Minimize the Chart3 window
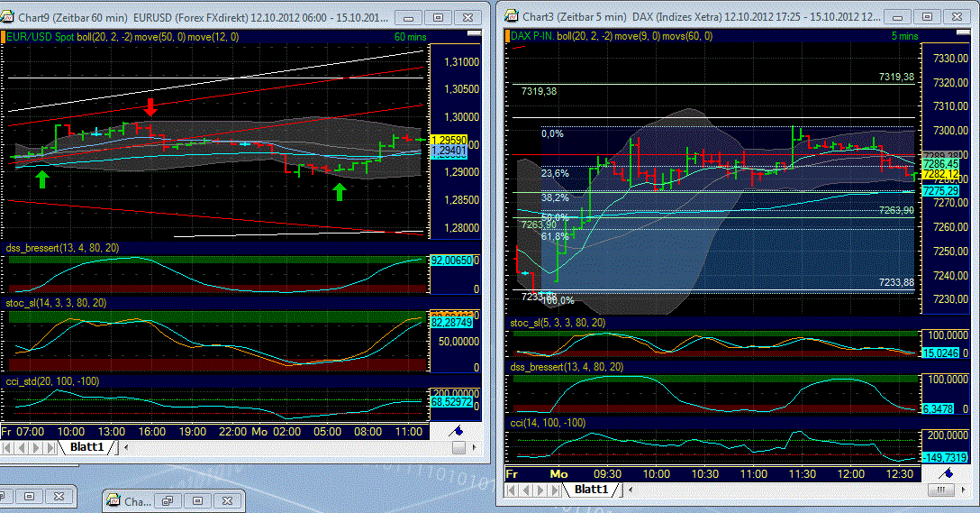The image size is (980, 513). (x=897, y=17)
